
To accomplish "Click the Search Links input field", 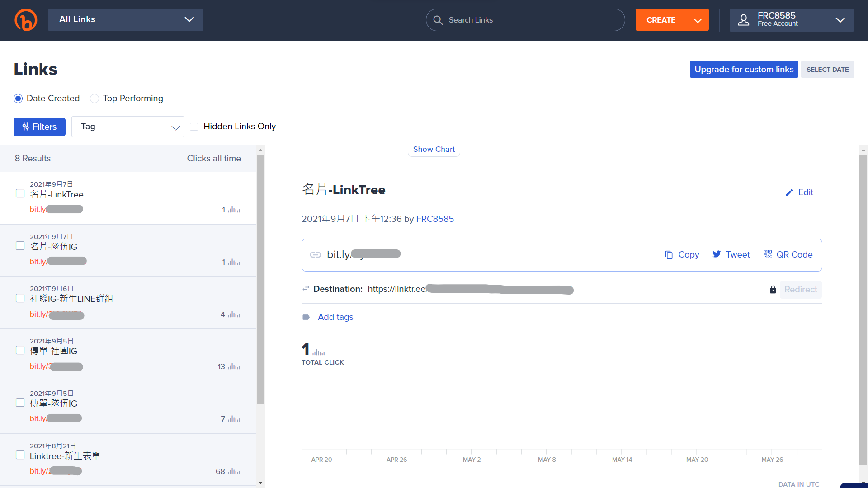I will coord(525,20).
